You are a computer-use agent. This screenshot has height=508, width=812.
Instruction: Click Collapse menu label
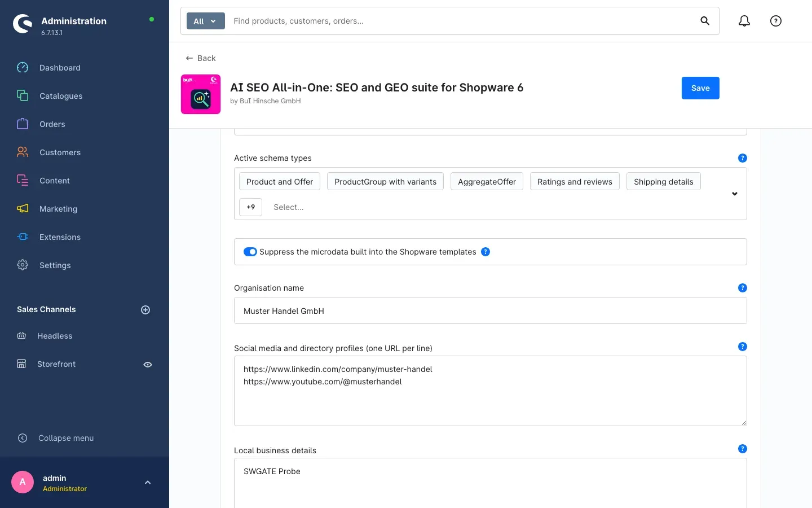[66, 438]
